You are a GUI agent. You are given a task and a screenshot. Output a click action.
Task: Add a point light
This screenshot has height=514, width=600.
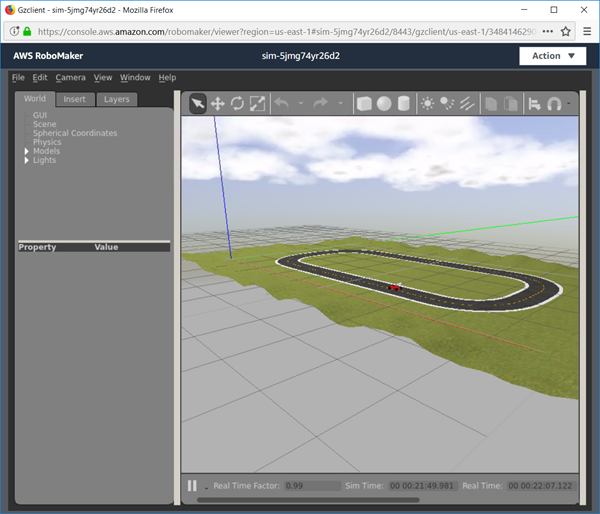pos(428,103)
